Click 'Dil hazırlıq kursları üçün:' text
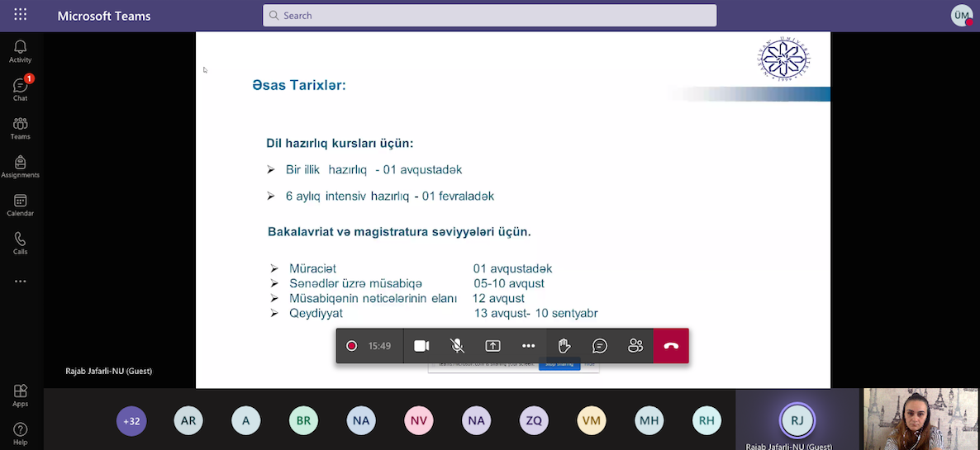 click(x=340, y=144)
